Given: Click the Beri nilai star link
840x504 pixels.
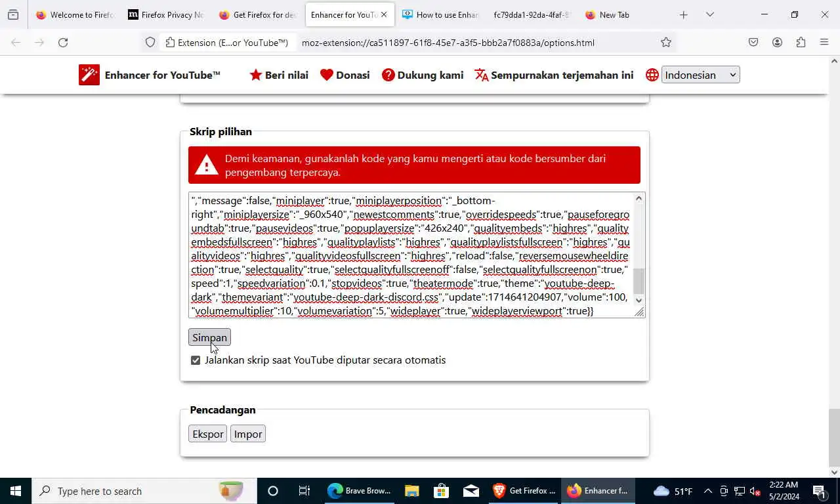Looking at the screenshot, I should [x=279, y=75].
